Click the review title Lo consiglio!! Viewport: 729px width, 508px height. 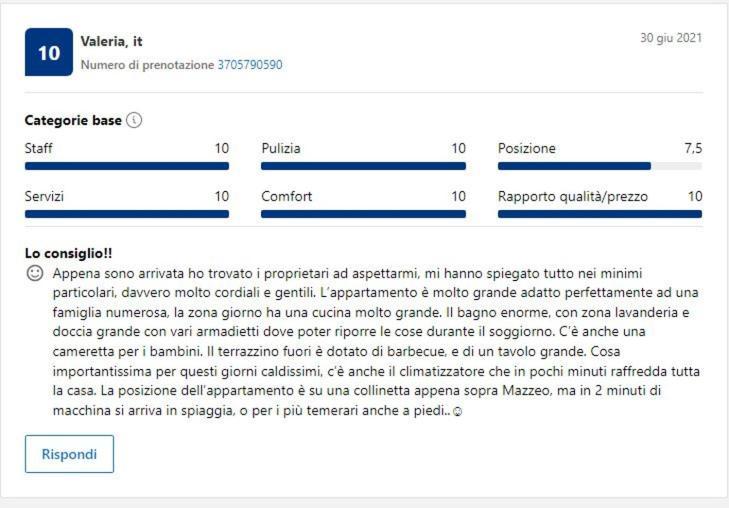coord(68,253)
